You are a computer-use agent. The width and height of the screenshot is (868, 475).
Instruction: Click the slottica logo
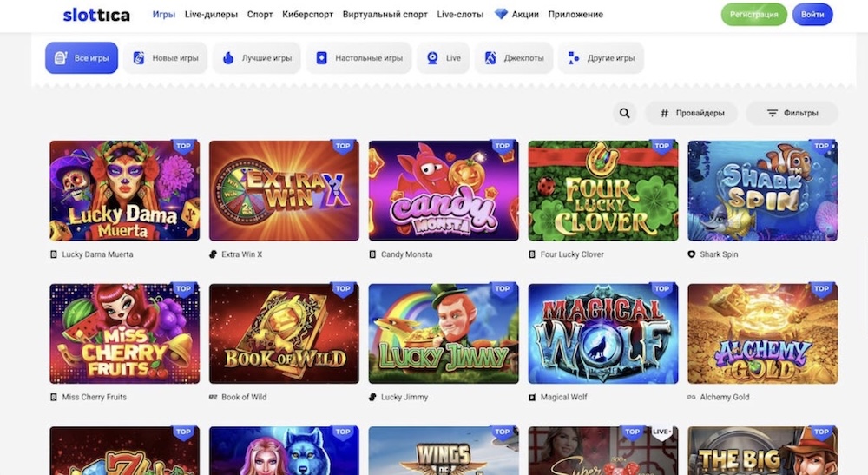point(96,15)
